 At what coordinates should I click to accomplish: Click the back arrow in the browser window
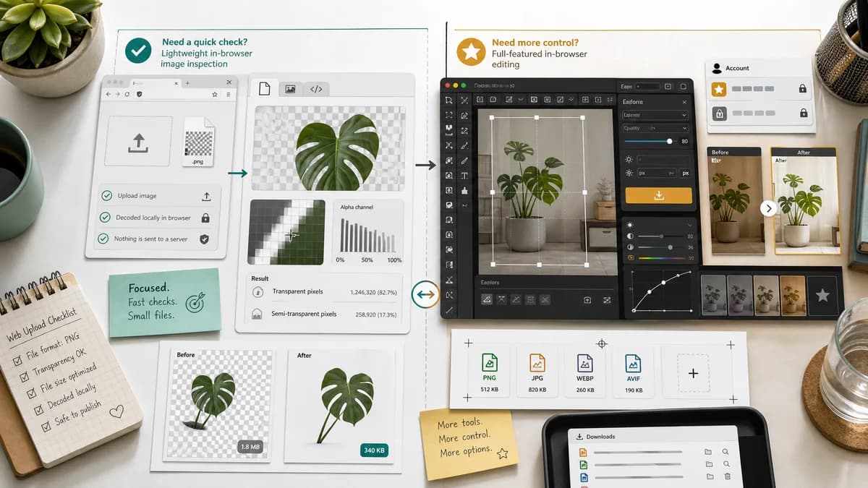click(109, 95)
